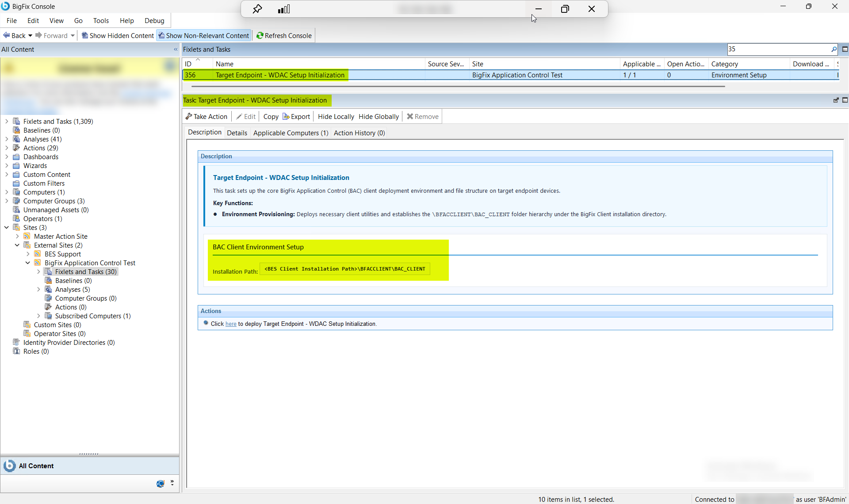Click the Refresh Console icon

(260, 35)
